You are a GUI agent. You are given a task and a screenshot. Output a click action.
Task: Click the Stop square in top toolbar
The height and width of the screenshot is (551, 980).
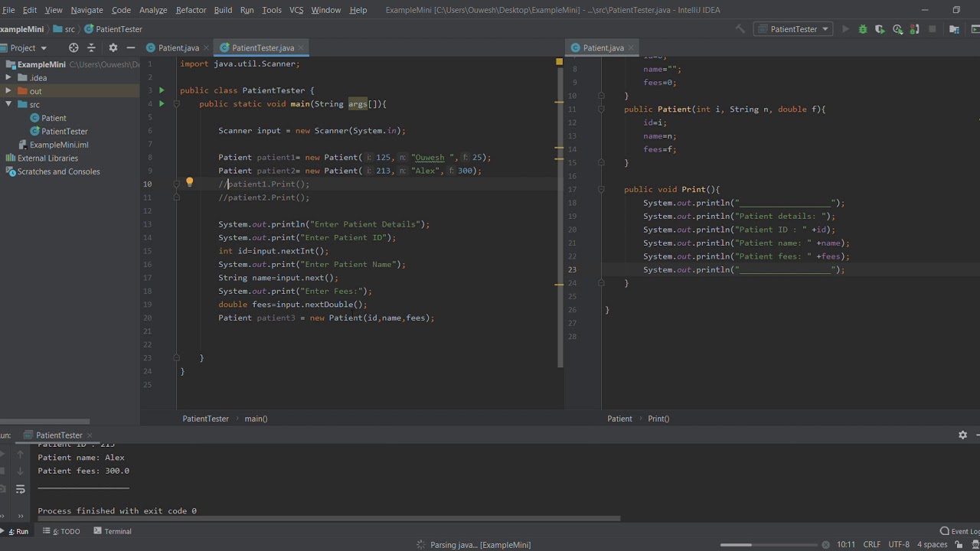tap(933, 29)
